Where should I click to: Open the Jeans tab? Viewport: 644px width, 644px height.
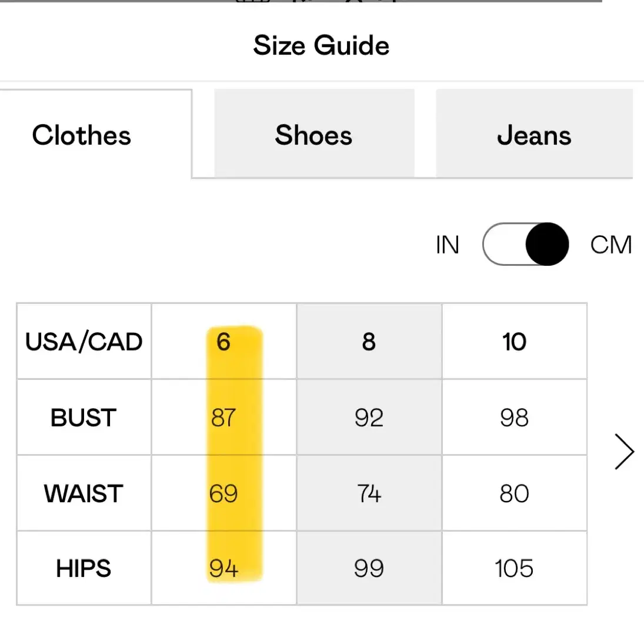[x=534, y=134]
